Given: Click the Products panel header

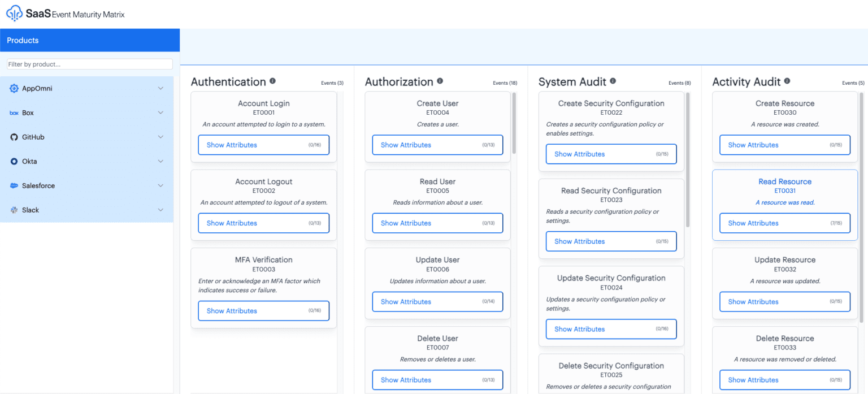Looking at the screenshot, I should click(x=90, y=40).
